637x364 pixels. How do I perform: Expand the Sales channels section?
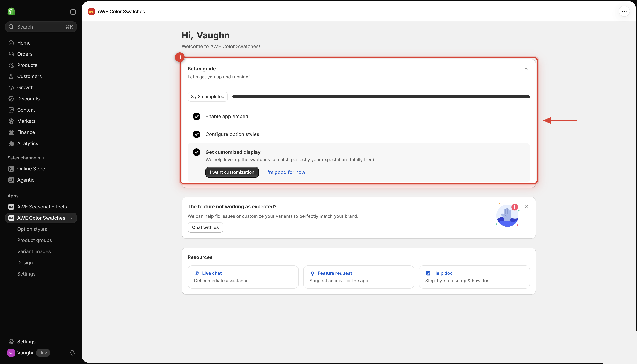coord(26,158)
